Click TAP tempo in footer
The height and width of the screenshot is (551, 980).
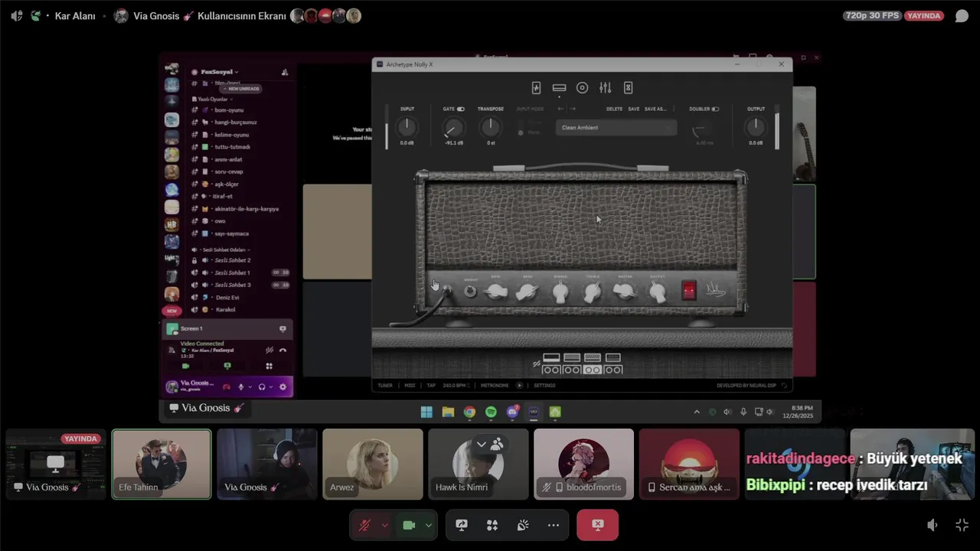(431, 386)
